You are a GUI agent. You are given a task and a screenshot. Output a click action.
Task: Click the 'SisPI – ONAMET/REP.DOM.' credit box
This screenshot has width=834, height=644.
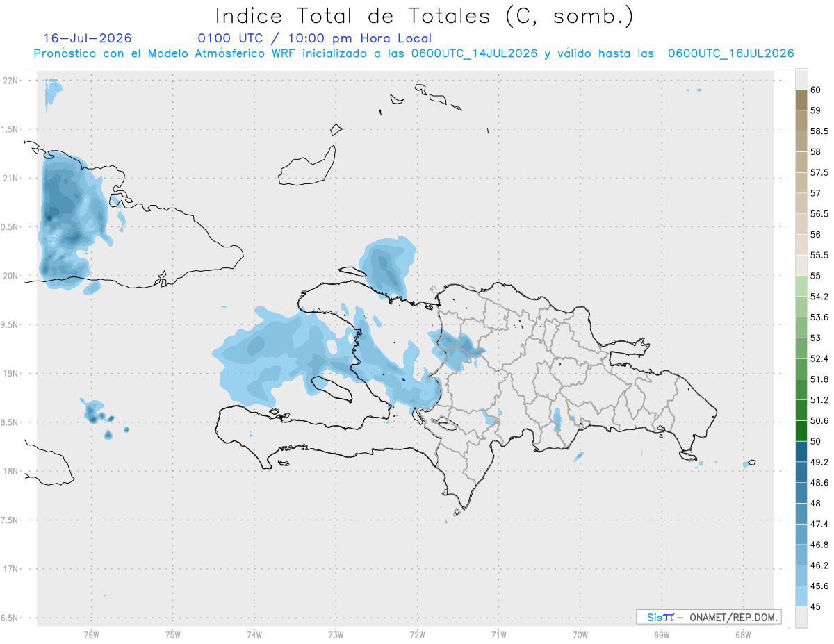click(708, 617)
